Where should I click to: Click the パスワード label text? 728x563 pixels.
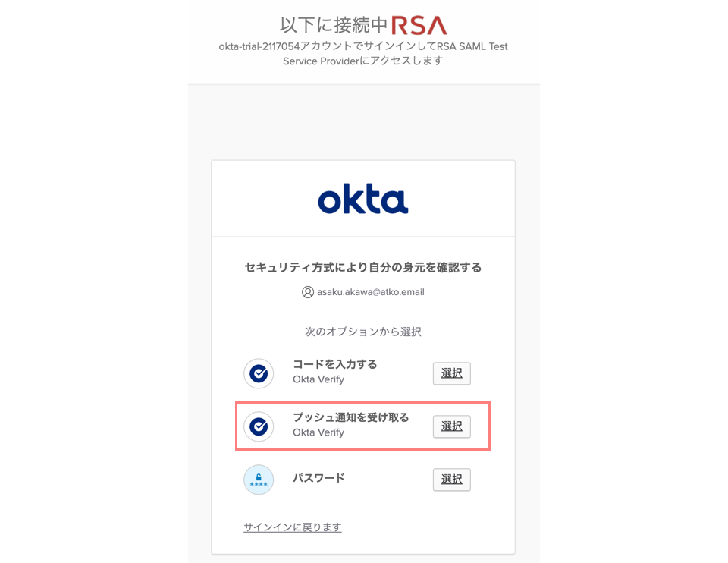click(318, 478)
